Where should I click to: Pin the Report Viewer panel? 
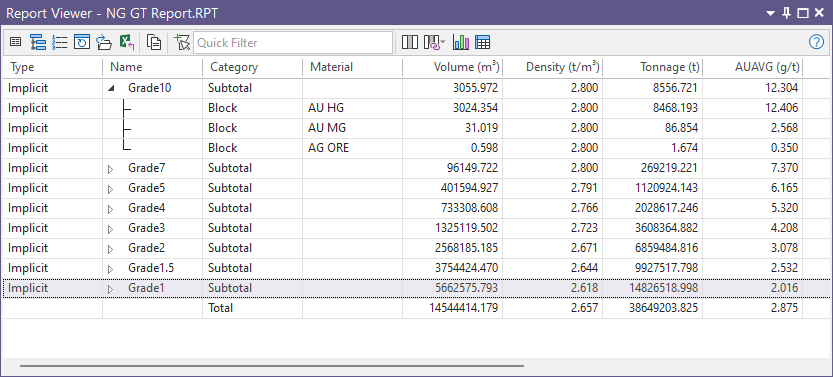[x=787, y=13]
